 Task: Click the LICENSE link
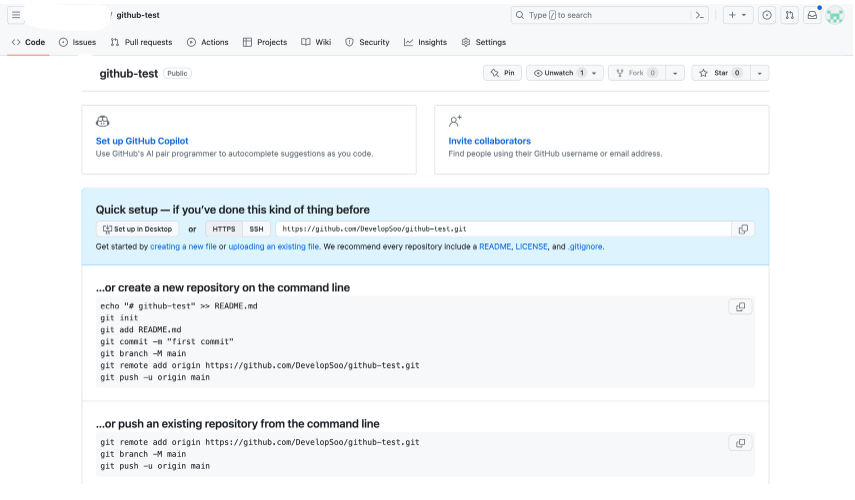[x=531, y=246]
